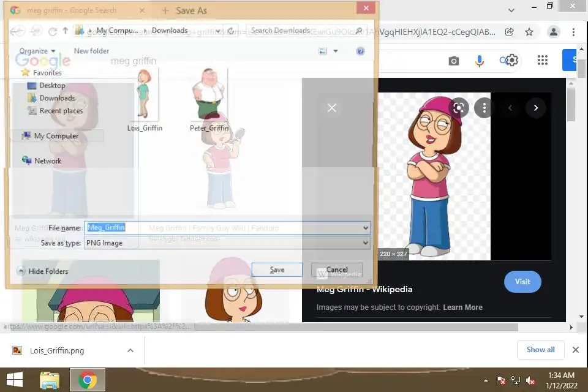
Task: Expand the File name history dropdown arrow
Action: (x=366, y=228)
